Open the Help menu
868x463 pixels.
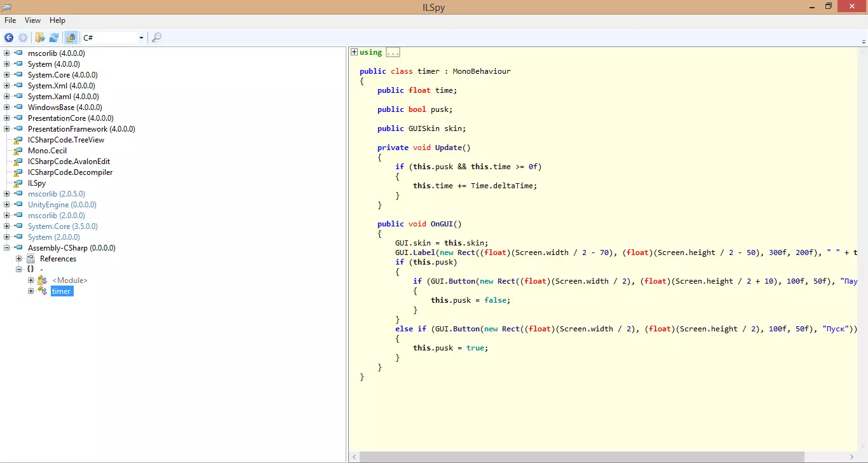point(57,20)
